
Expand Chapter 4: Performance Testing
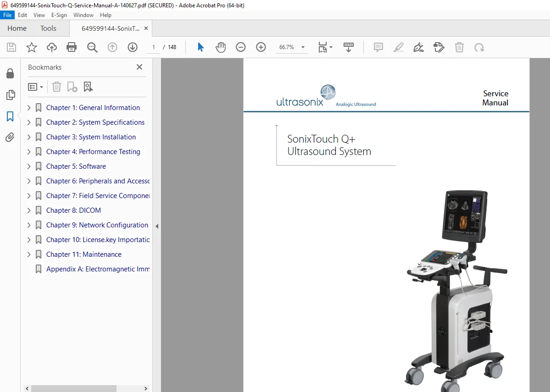coord(29,152)
